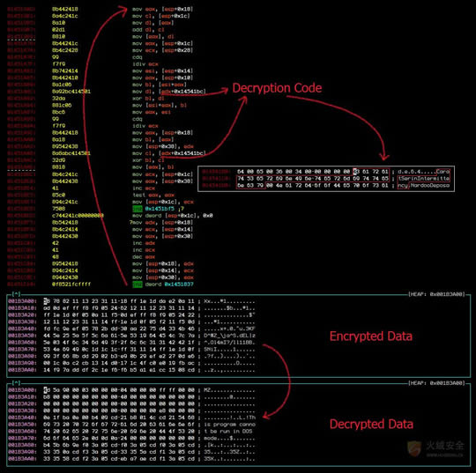Click the 'MZ' ASCII text in decrypted dump
The height and width of the screenshot is (473, 476).
[207, 390]
